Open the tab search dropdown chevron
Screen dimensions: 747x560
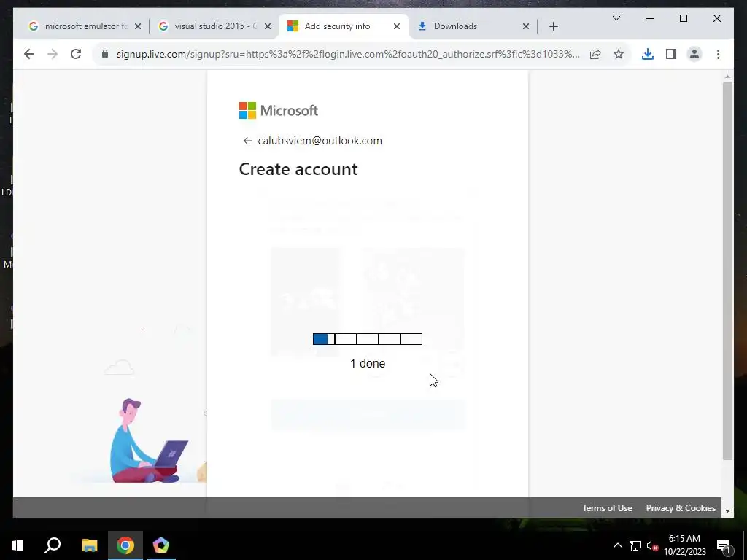(616, 18)
